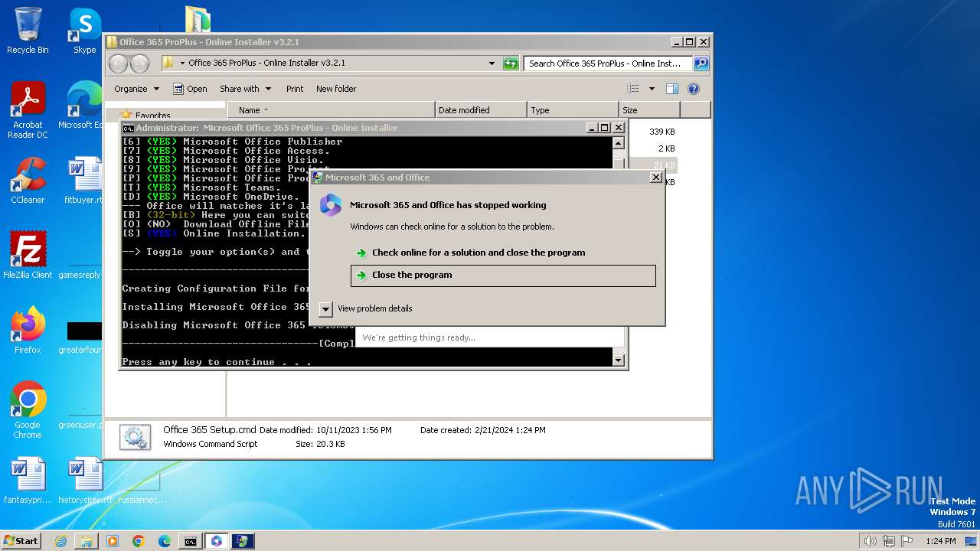Click the Explorer forward arrow button
The image size is (980, 551).
(x=139, y=64)
